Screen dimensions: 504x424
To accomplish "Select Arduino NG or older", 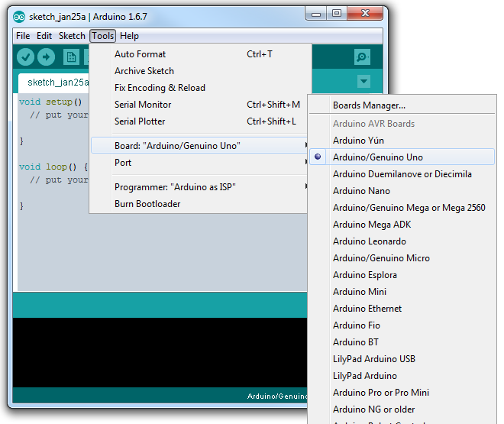I will coord(402,409).
